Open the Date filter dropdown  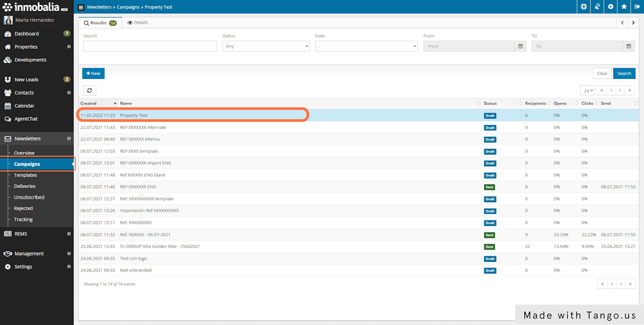366,47
